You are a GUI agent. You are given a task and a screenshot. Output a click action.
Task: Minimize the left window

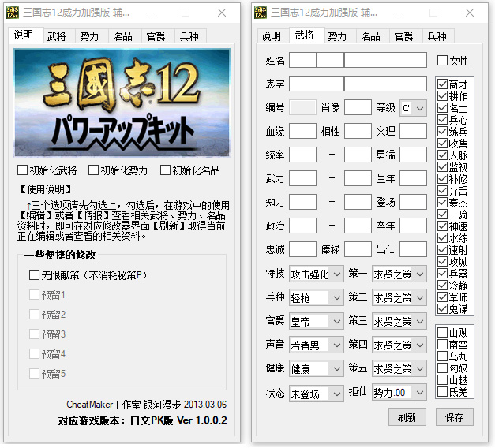pyautogui.click(x=150, y=13)
